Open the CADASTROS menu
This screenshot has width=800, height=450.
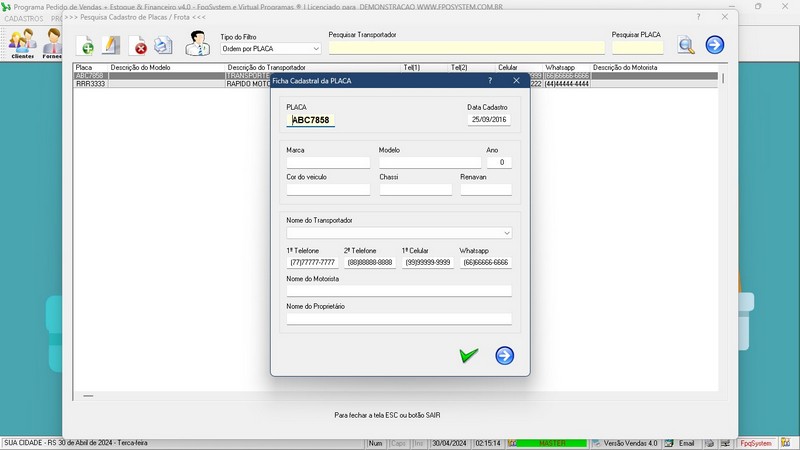tap(23, 18)
